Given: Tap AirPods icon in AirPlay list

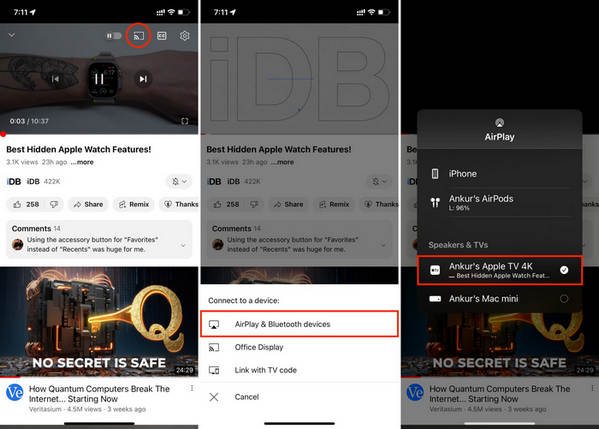Looking at the screenshot, I should 435,202.
